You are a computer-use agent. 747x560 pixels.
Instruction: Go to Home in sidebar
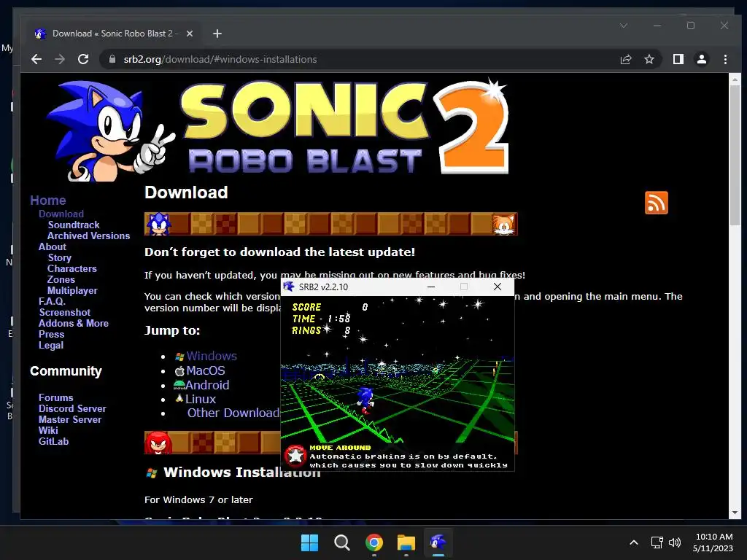(48, 201)
